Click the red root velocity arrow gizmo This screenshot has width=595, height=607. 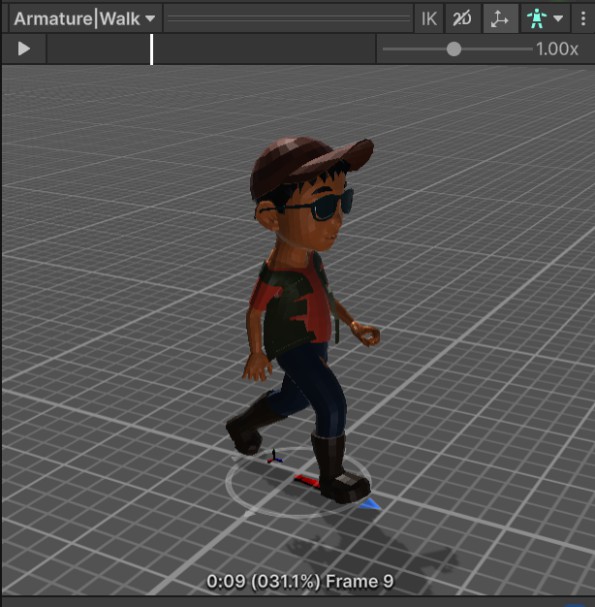[306, 481]
